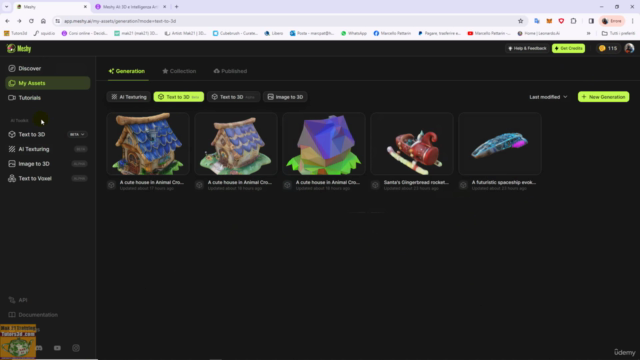Go forward with the browser forward arrow
The image size is (640, 360).
(19, 21)
